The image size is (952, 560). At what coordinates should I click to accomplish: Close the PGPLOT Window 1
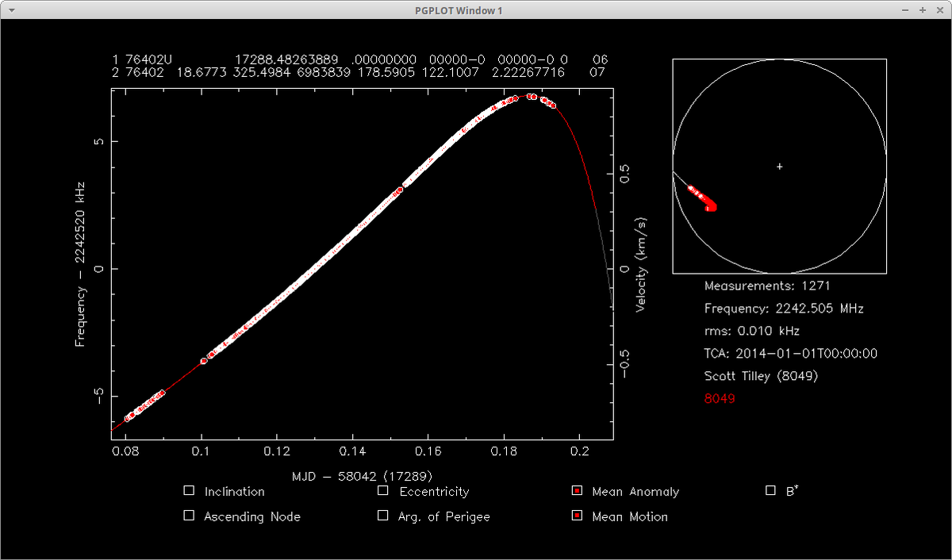pyautogui.click(x=939, y=10)
